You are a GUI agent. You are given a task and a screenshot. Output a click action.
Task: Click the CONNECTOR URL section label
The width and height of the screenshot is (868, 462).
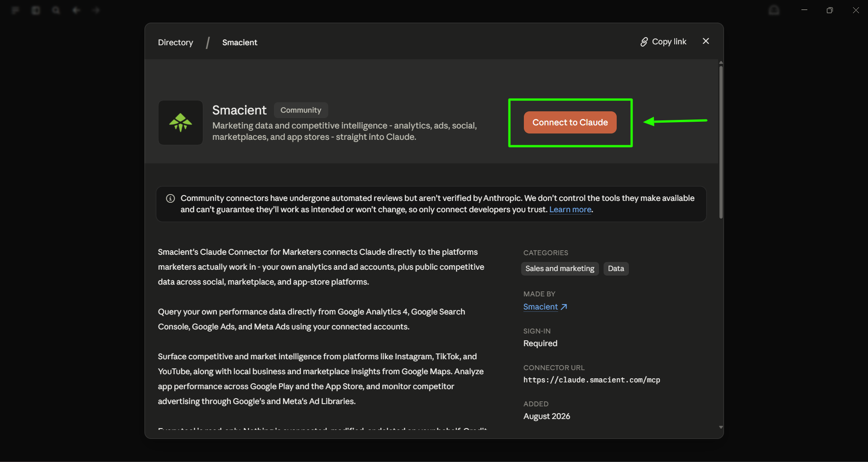click(x=554, y=368)
